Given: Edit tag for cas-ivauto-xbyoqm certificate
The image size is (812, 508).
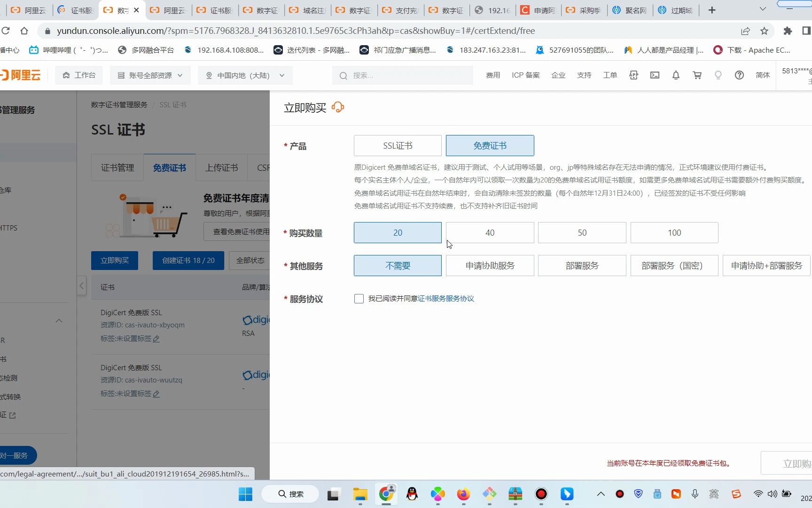Looking at the screenshot, I should click(x=156, y=339).
